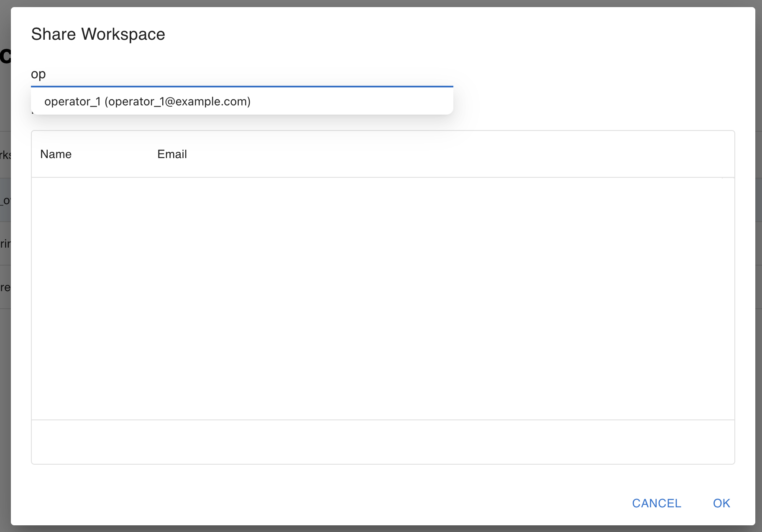The image size is (762, 532).
Task: Click the Share Workspace dialog title
Action: (x=98, y=34)
